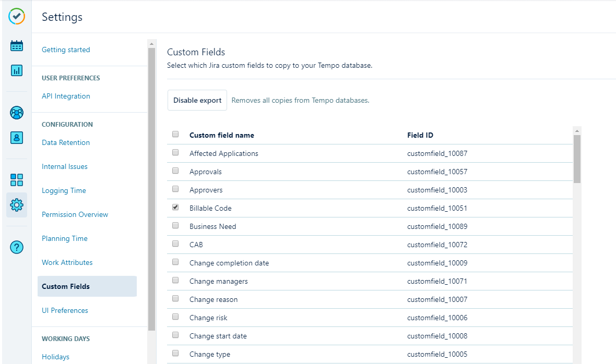
Task: Open the Apps grid icon
Action: [17, 180]
